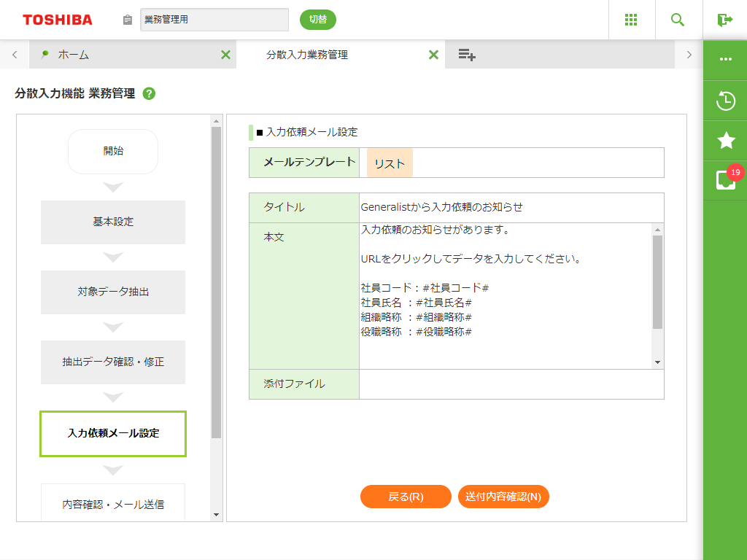Screen dimensions: 747x560
Task: Click the add new tab icon
Action: click(x=467, y=55)
